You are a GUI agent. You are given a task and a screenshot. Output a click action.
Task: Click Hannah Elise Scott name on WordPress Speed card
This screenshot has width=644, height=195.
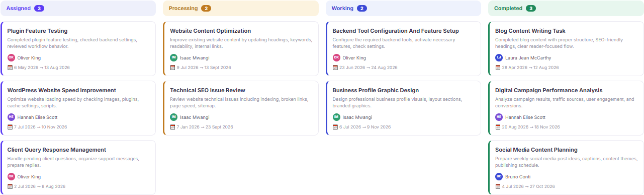(38, 117)
